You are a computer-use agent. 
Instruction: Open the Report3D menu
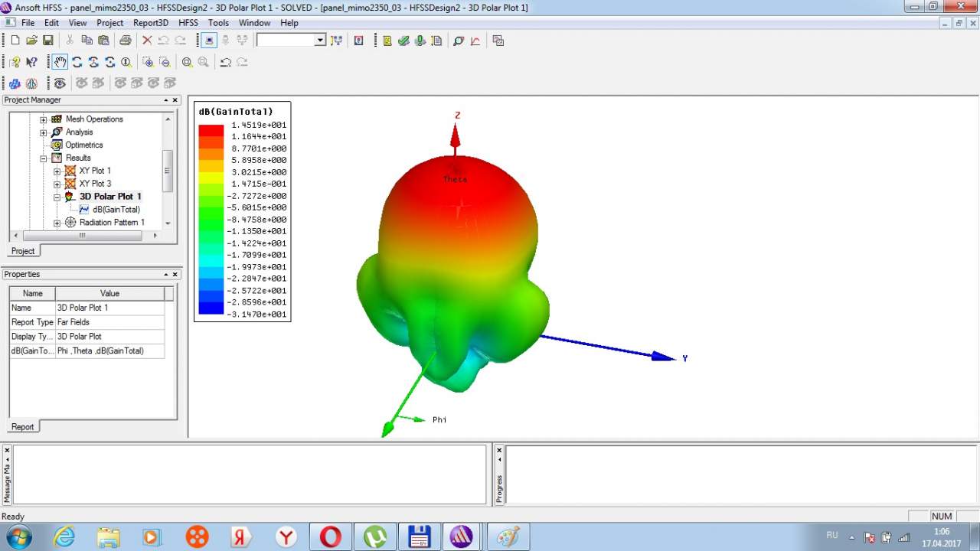point(150,23)
